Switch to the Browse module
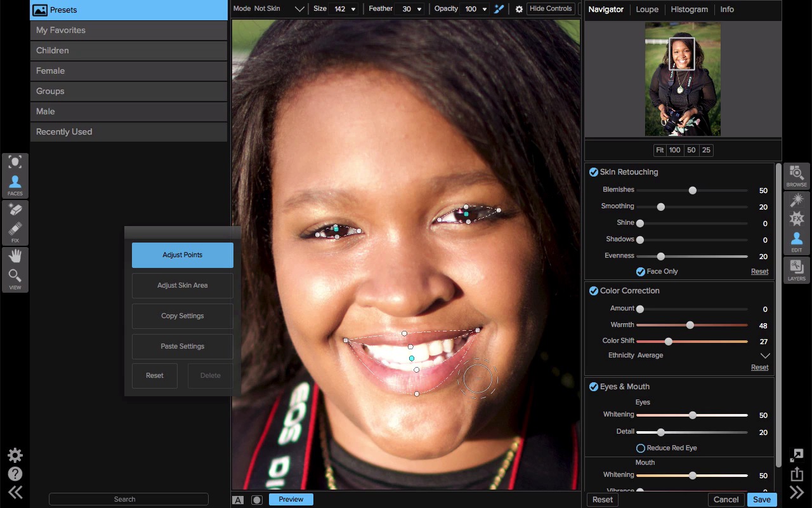The height and width of the screenshot is (508, 812). (x=797, y=176)
